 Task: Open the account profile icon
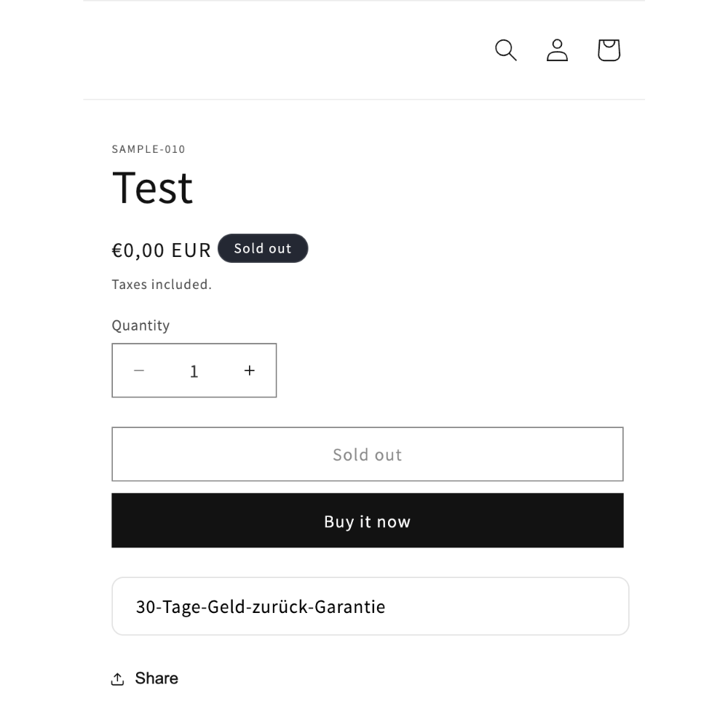tap(557, 50)
